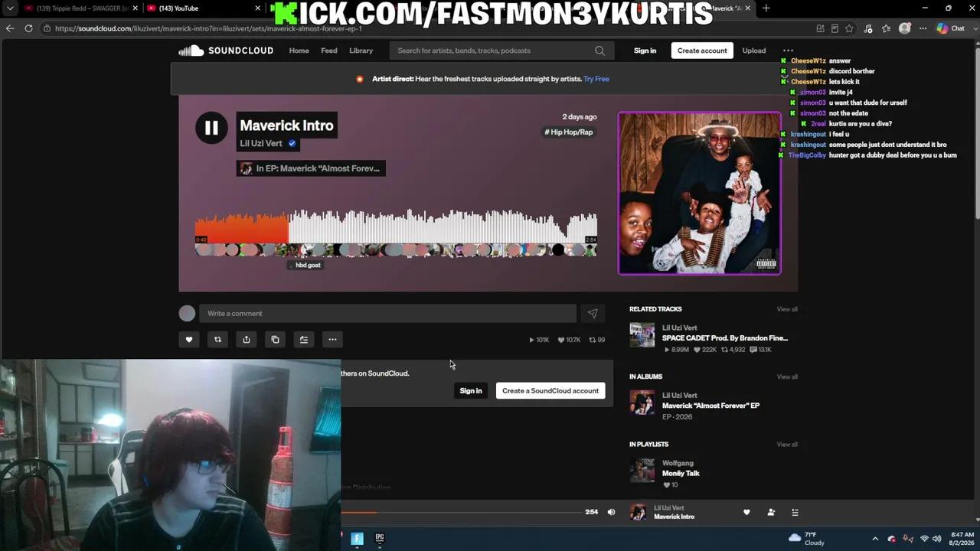
Task: Open the taskbar clock showing 8:47 AM
Action: (962, 539)
